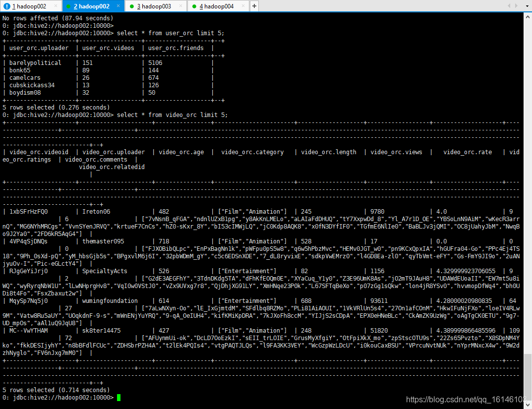Image resolution: width=532 pixels, height=409 pixels.
Task: Click '5 rows selected (0.276 seconds)' line
Action: pos(57,108)
